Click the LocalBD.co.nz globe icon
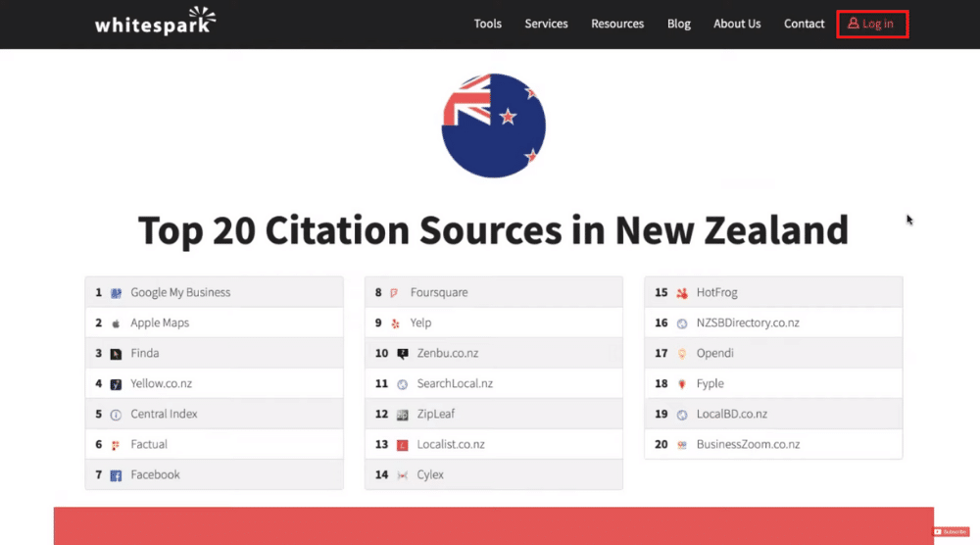The height and width of the screenshot is (545, 980). tap(682, 415)
